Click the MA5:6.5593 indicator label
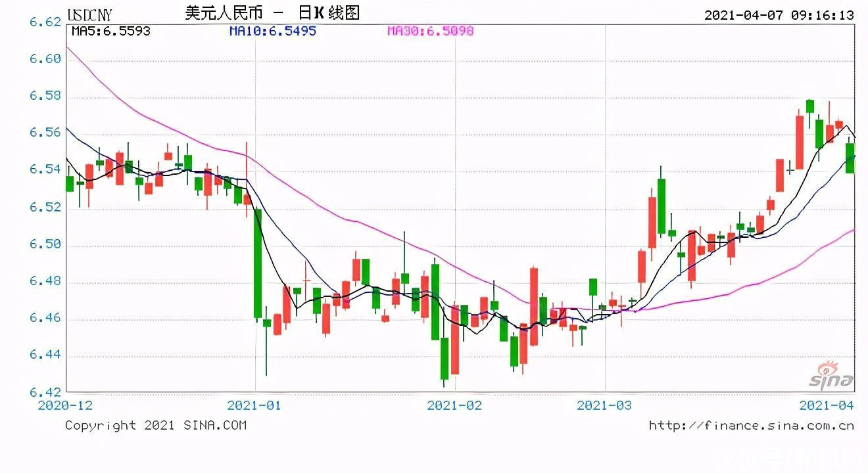 pyautogui.click(x=110, y=30)
